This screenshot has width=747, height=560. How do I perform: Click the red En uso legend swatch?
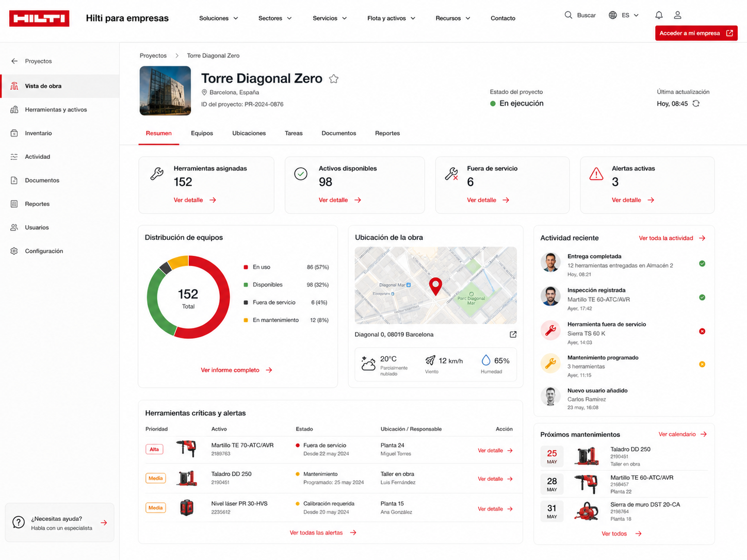point(246,267)
